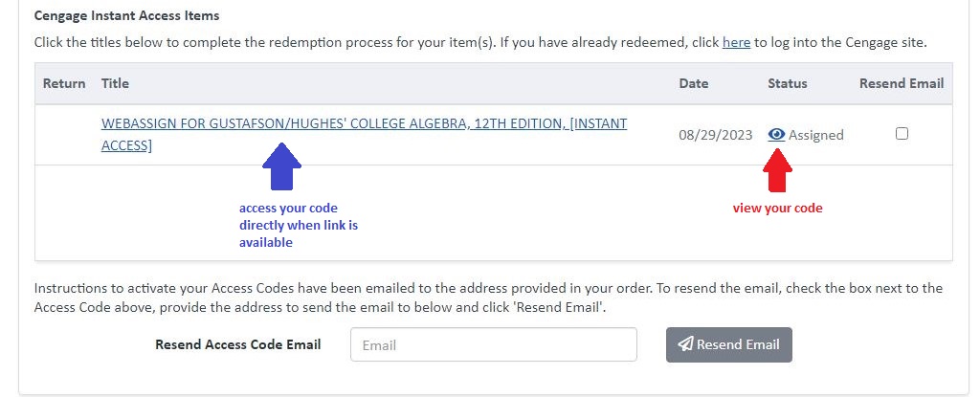Select the Resend Email column header
The image size is (980, 397).
pyautogui.click(x=902, y=83)
